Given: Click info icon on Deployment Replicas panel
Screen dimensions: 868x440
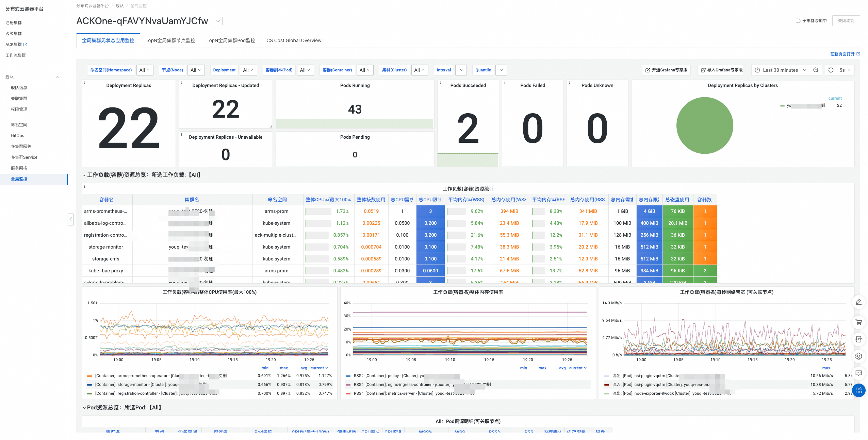Looking at the screenshot, I should point(85,83).
